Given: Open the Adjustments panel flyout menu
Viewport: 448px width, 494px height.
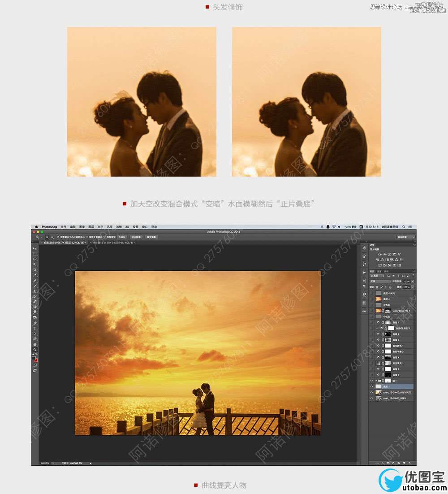Looking at the screenshot, I should 414,245.
